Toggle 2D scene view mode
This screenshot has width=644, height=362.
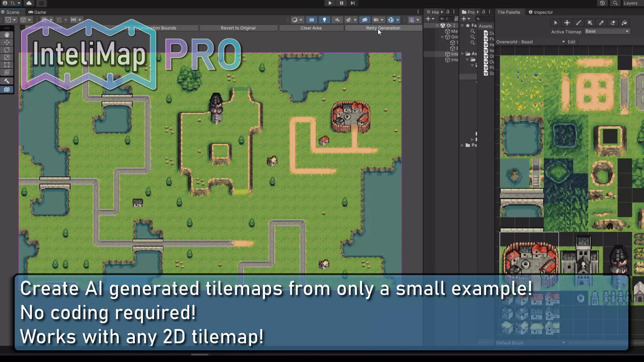[312, 20]
